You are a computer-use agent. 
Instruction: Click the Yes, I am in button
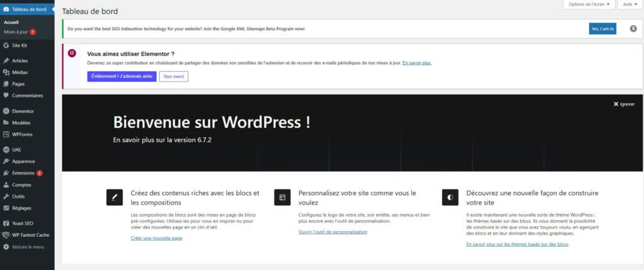point(602,29)
